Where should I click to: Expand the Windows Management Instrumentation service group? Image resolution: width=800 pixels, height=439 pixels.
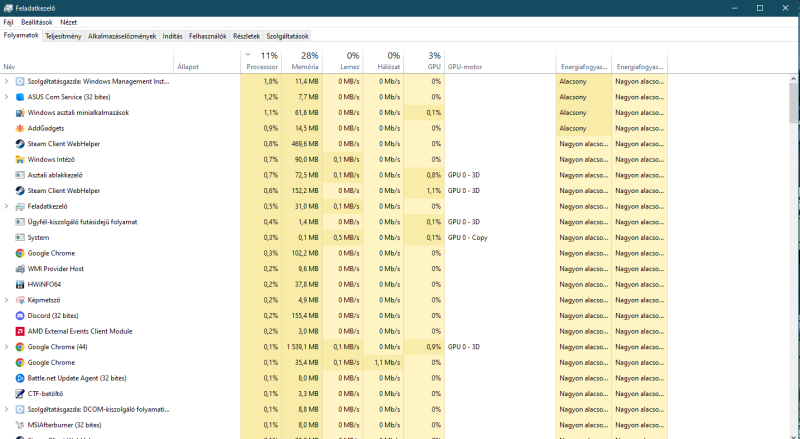tap(6, 82)
